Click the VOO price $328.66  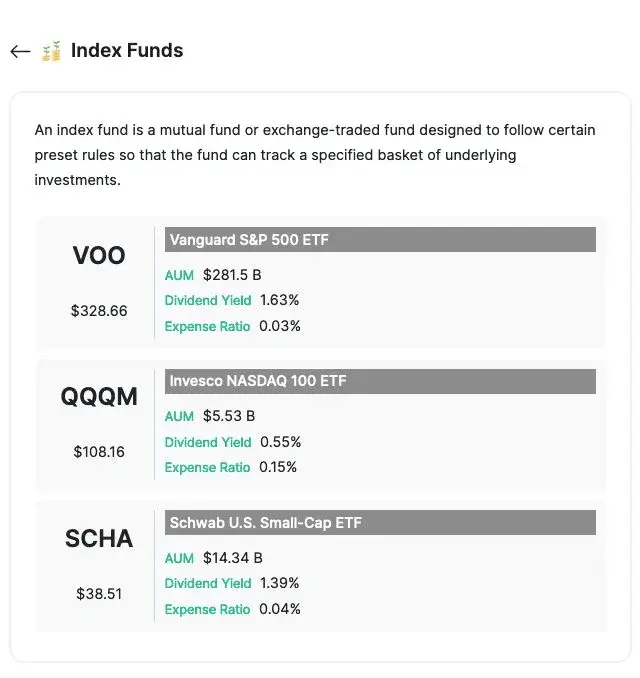tap(99, 310)
